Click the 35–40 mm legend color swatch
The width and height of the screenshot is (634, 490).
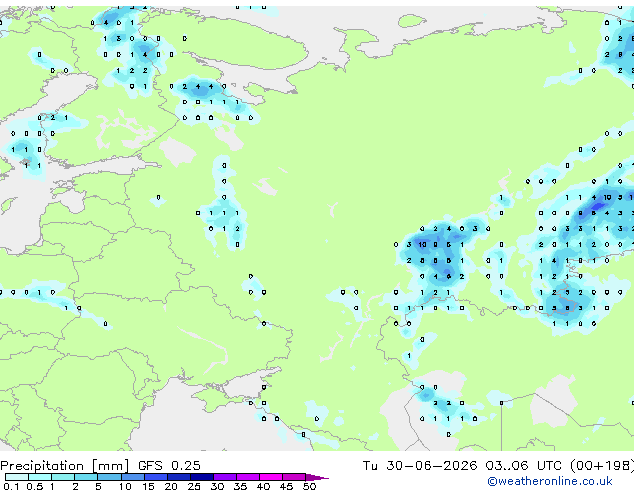tap(248, 477)
